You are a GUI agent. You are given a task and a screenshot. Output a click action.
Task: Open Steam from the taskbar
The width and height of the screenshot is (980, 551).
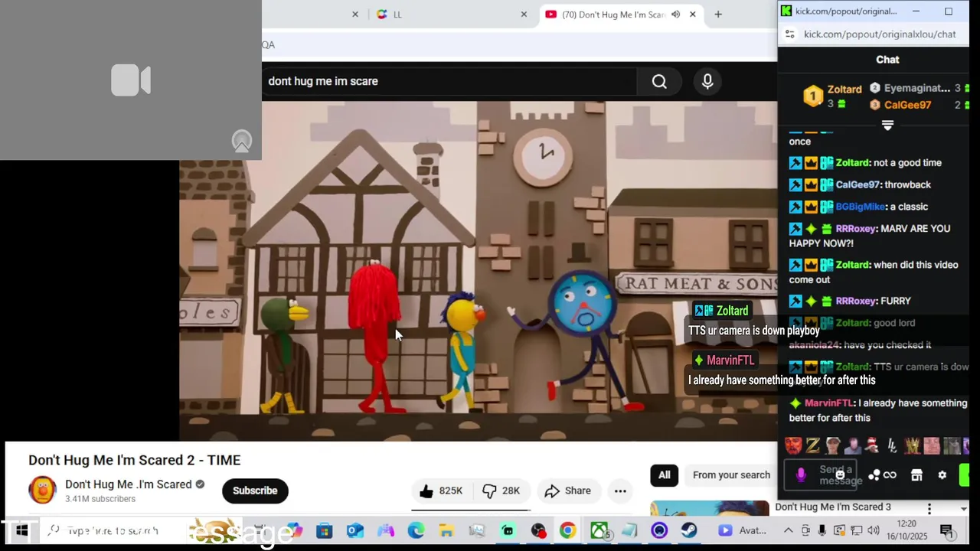point(689,530)
